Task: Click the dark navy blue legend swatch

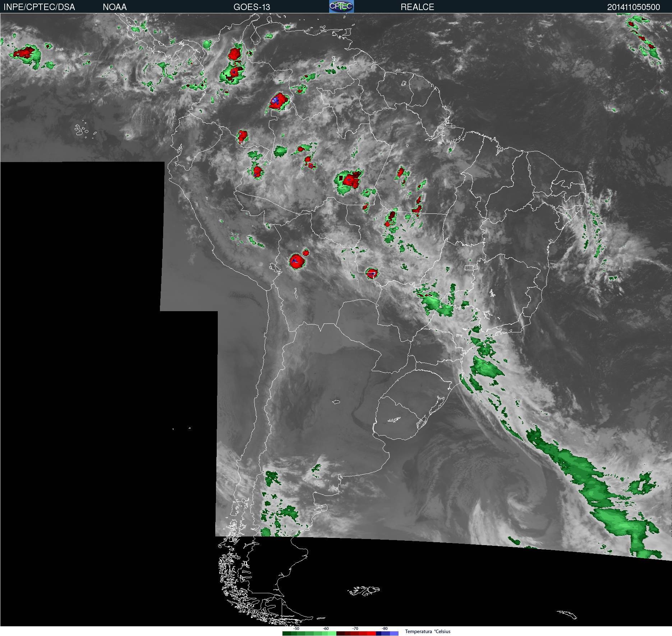Action: point(378,633)
